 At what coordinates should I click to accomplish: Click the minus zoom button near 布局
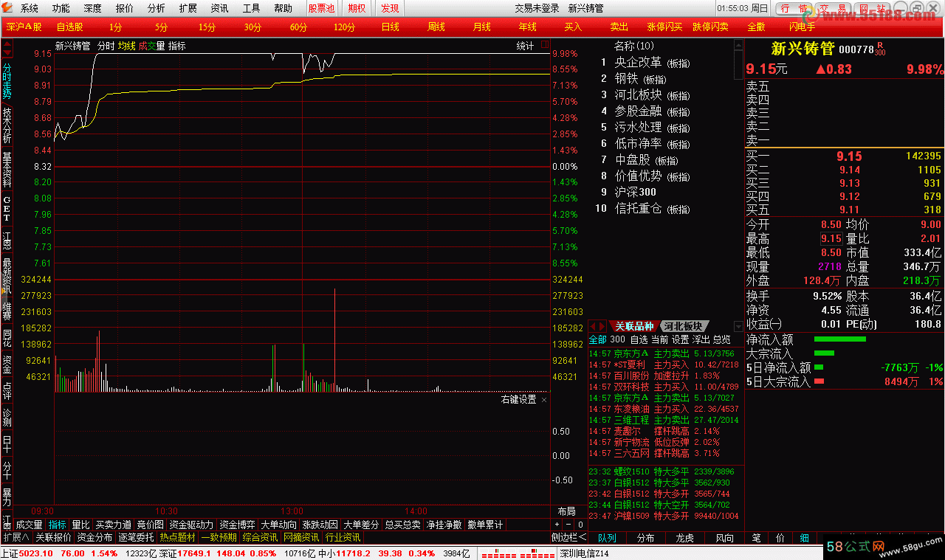click(568, 525)
